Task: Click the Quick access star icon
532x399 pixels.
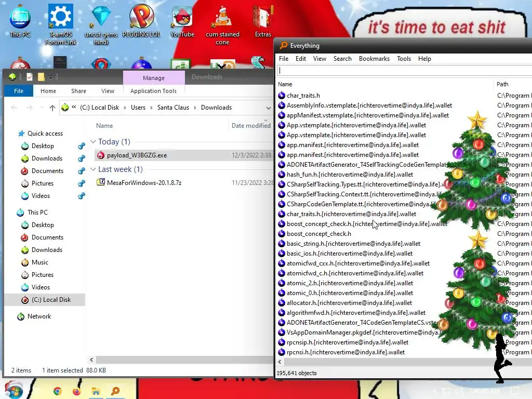Action: 21,134
